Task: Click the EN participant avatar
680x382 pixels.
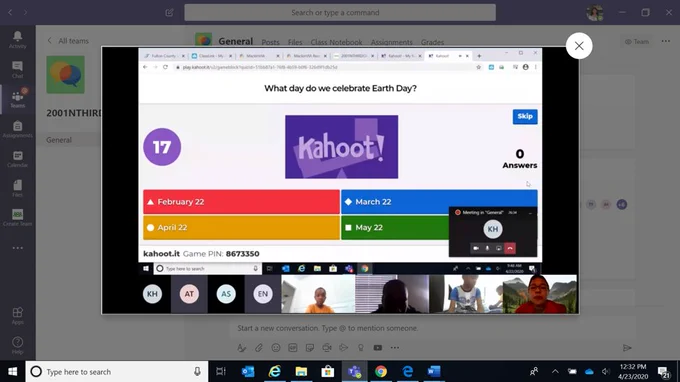Action: pyautogui.click(x=263, y=294)
